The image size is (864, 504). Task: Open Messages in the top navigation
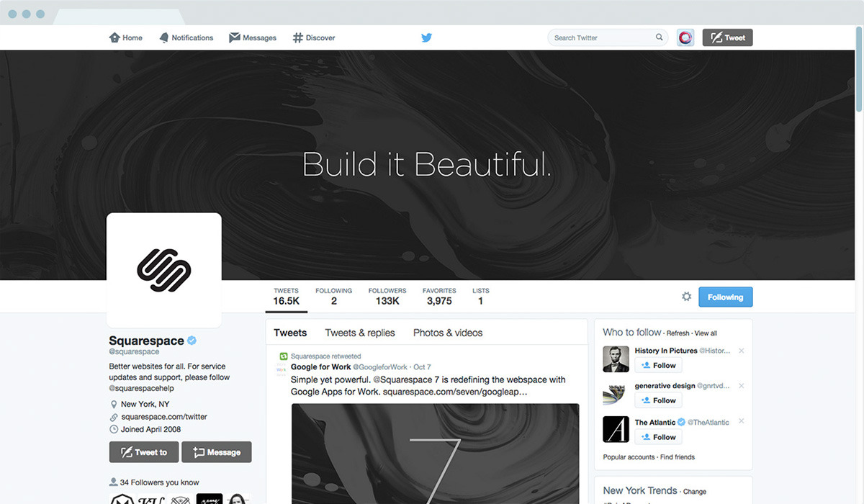(x=253, y=37)
